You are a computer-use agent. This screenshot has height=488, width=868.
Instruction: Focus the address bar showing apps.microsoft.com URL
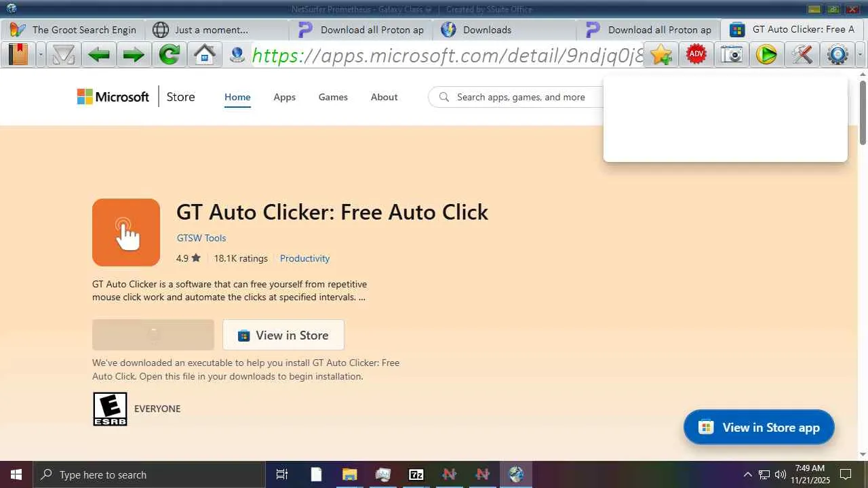tap(448, 55)
